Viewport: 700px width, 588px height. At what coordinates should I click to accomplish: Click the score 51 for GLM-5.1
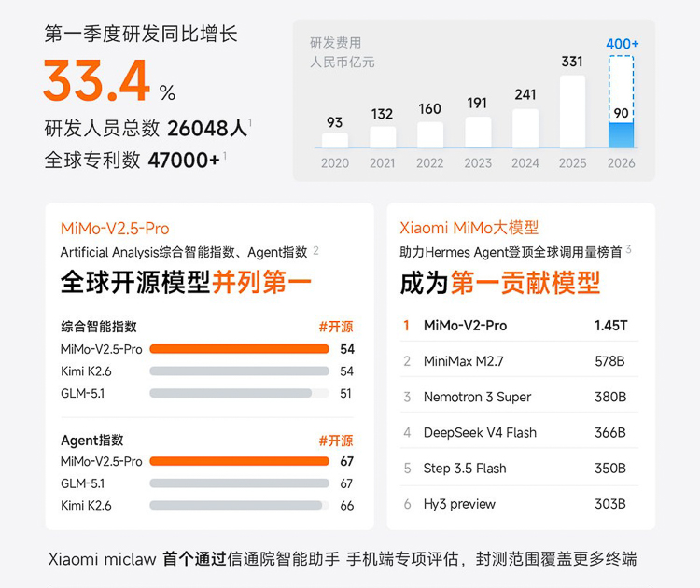(x=346, y=393)
